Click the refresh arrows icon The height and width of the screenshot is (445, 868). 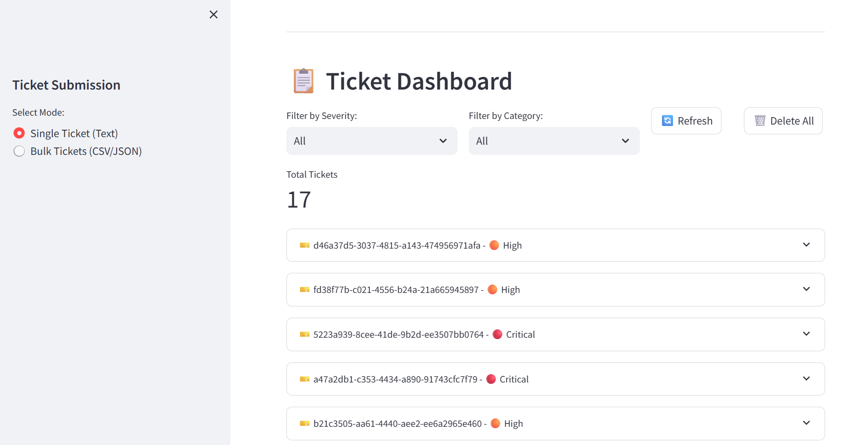667,121
